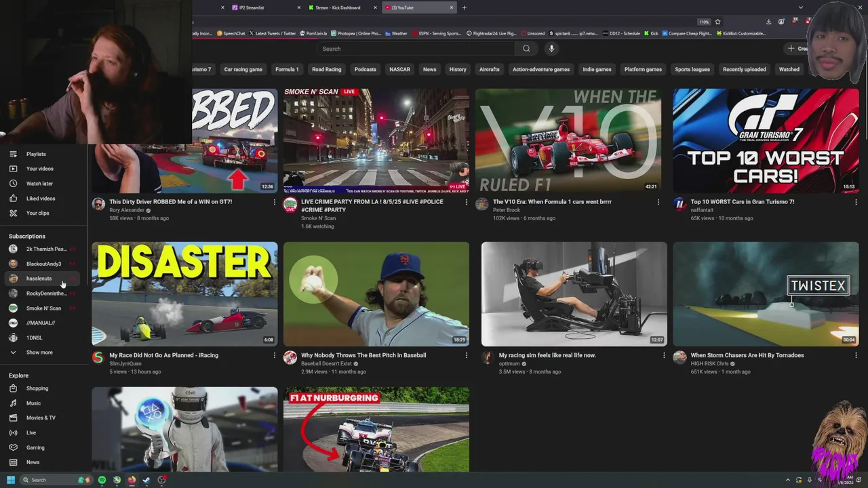Close the YouTube browser tab
The image size is (868, 488).
452,7
